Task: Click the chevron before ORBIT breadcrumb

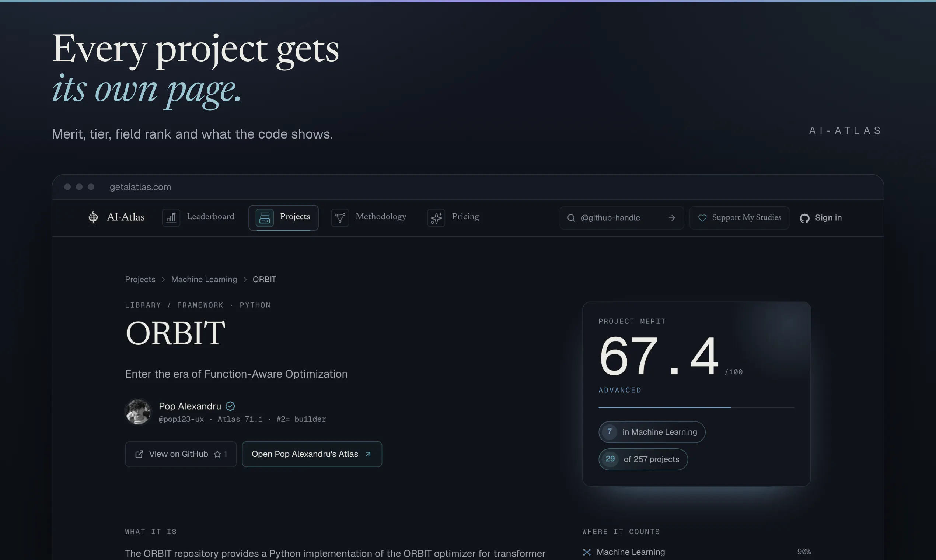Action: pyautogui.click(x=245, y=279)
